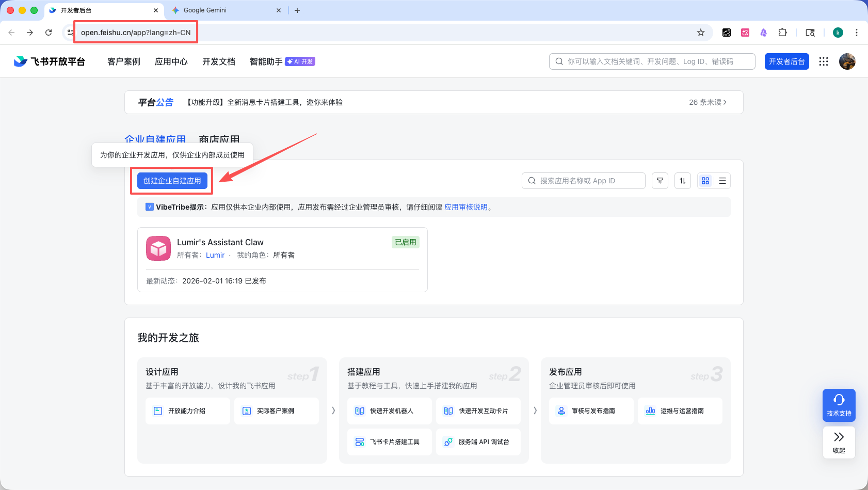Image resolution: width=868 pixels, height=490 pixels.
Task: Open Chrome's three-dot browser menu
Action: (x=856, y=32)
